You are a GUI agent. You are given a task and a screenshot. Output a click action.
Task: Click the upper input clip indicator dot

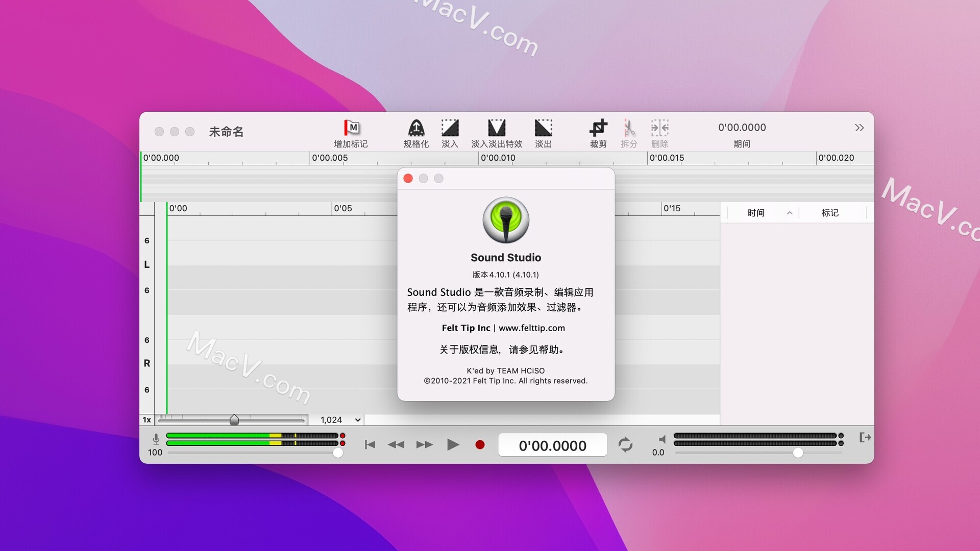tap(342, 436)
